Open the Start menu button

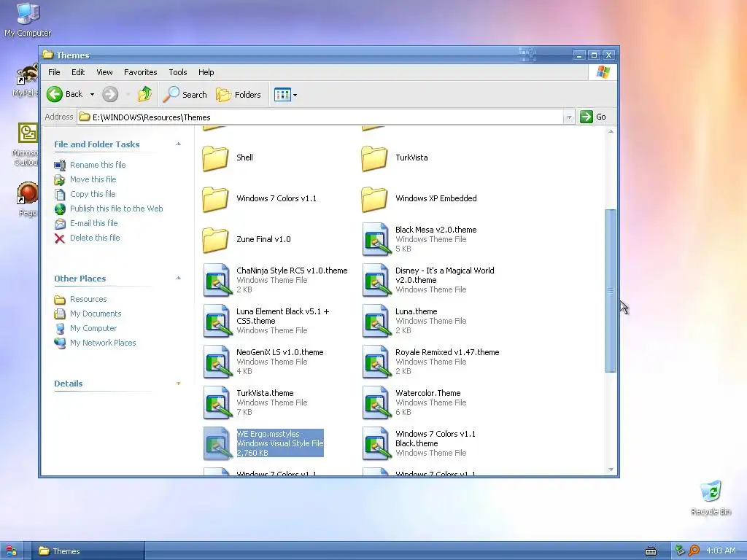coord(10,551)
